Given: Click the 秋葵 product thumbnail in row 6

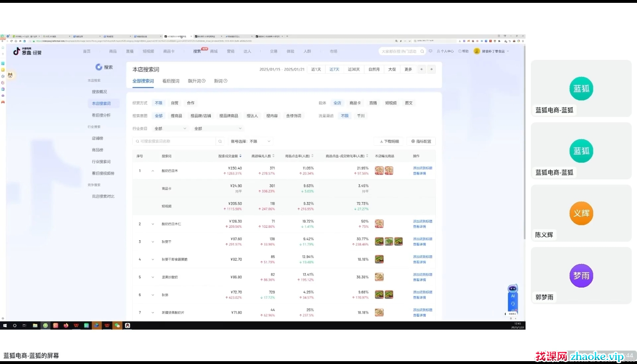Looking at the screenshot, I should pos(379,294).
